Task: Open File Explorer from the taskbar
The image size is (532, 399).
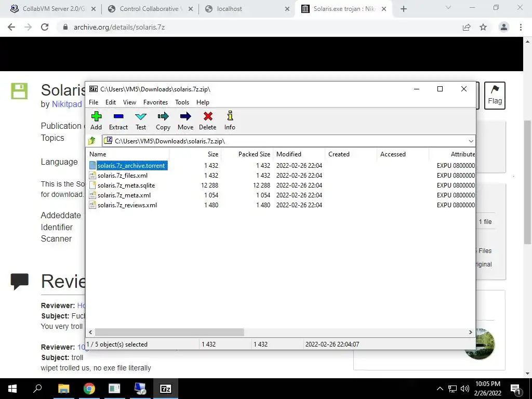Action: point(63,389)
